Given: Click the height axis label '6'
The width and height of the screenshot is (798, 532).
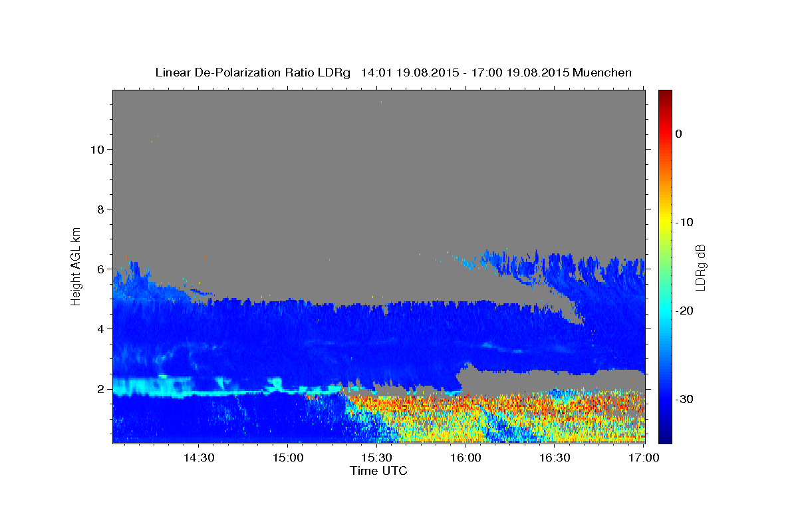Looking at the screenshot, I should (100, 269).
